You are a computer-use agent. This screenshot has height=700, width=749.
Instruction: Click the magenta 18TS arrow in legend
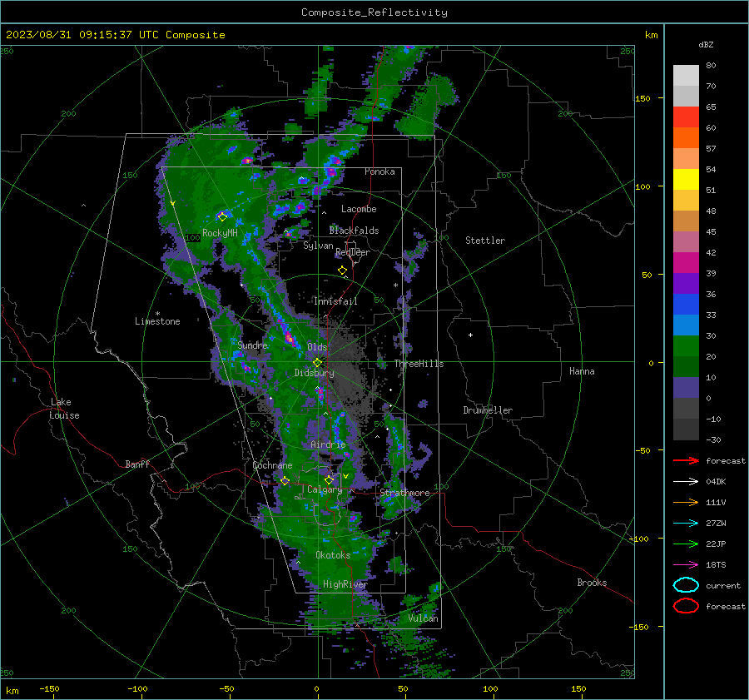(x=686, y=565)
